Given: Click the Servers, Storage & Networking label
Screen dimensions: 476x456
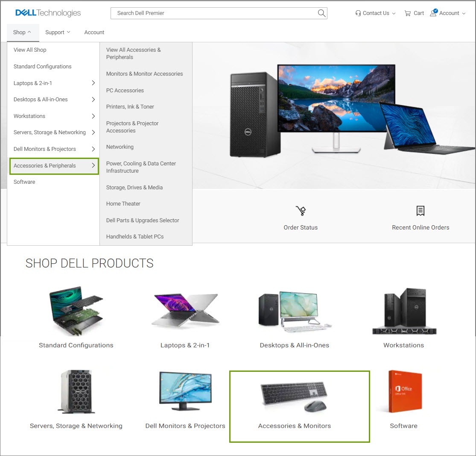Looking at the screenshot, I should (x=76, y=426).
